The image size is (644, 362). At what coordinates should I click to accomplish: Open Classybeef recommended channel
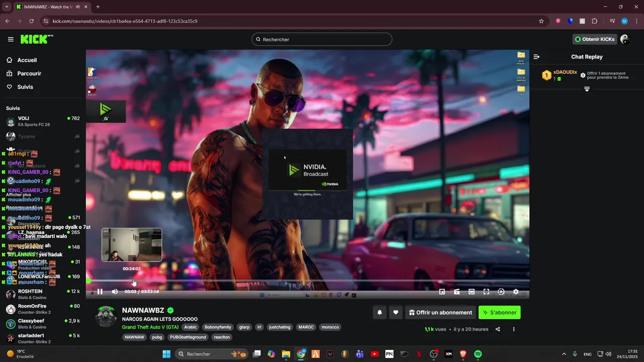43,323
